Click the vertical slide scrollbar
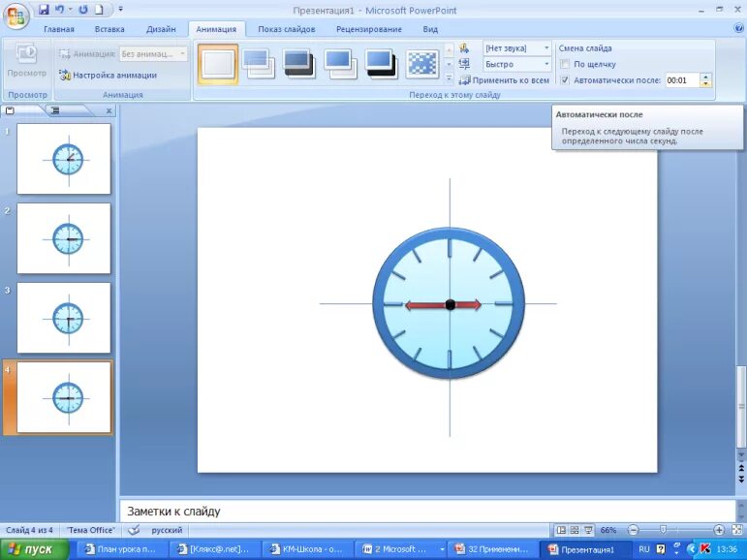The width and height of the screenshot is (747, 560). (x=741, y=407)
